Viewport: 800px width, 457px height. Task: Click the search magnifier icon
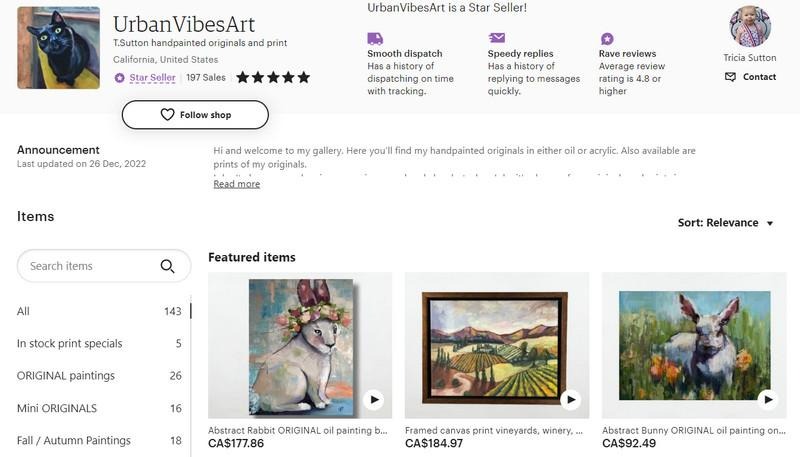pyautogui.click(x=168, y=266)
